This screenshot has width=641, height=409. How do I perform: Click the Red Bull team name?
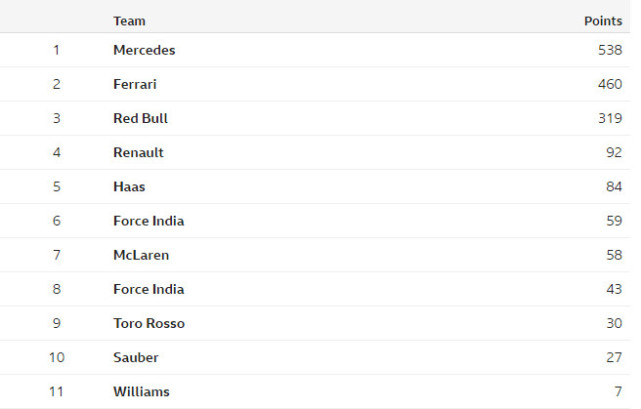coord(140,118)
